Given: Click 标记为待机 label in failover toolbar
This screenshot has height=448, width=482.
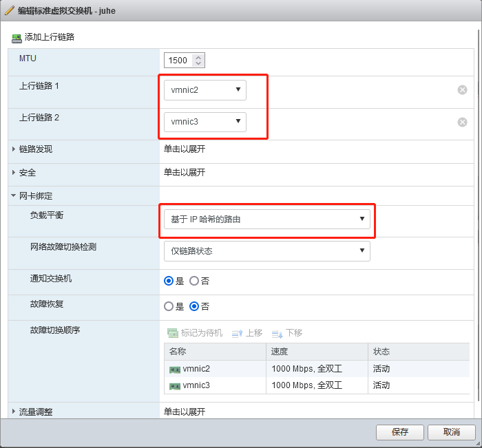Looking at the screenshot, I should coord(202,333).
